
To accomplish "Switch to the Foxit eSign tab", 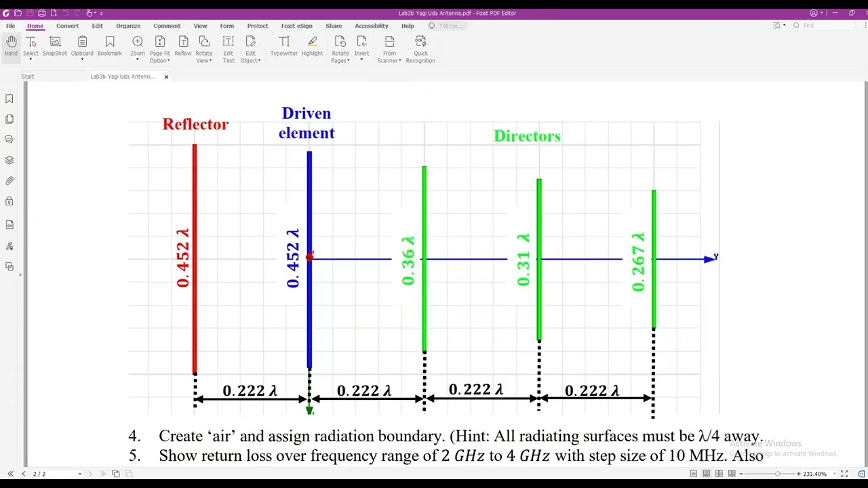I will [x=296, y=26].
